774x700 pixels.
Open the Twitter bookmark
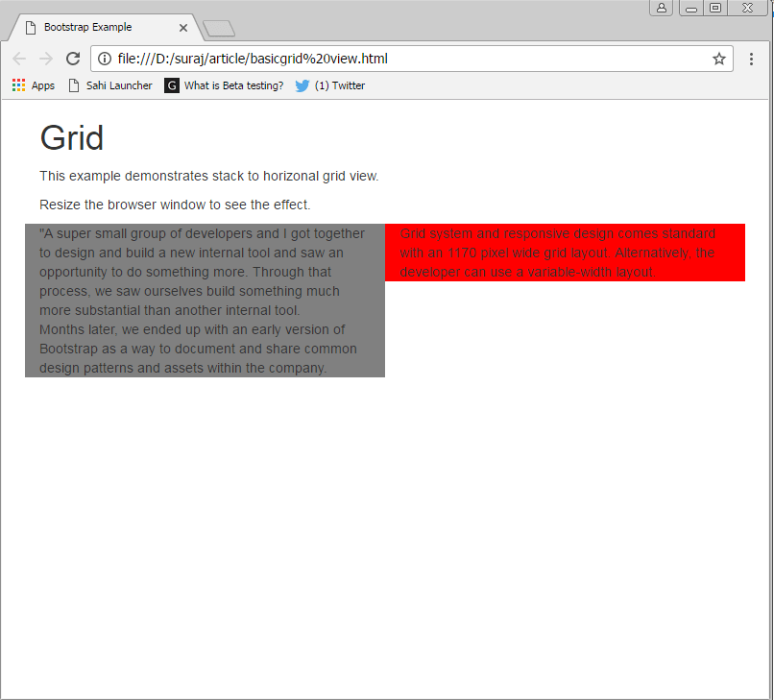[x=330, y=85]
